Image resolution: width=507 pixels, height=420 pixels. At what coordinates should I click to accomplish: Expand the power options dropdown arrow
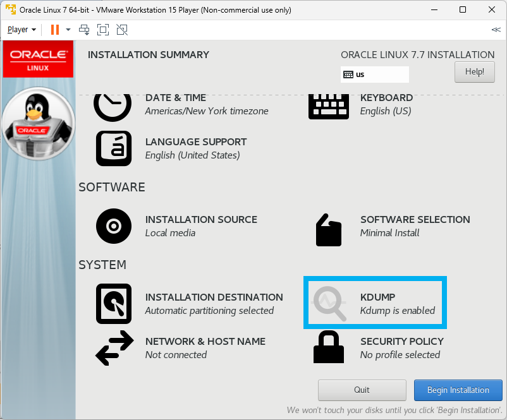click(x=68, y=30)
